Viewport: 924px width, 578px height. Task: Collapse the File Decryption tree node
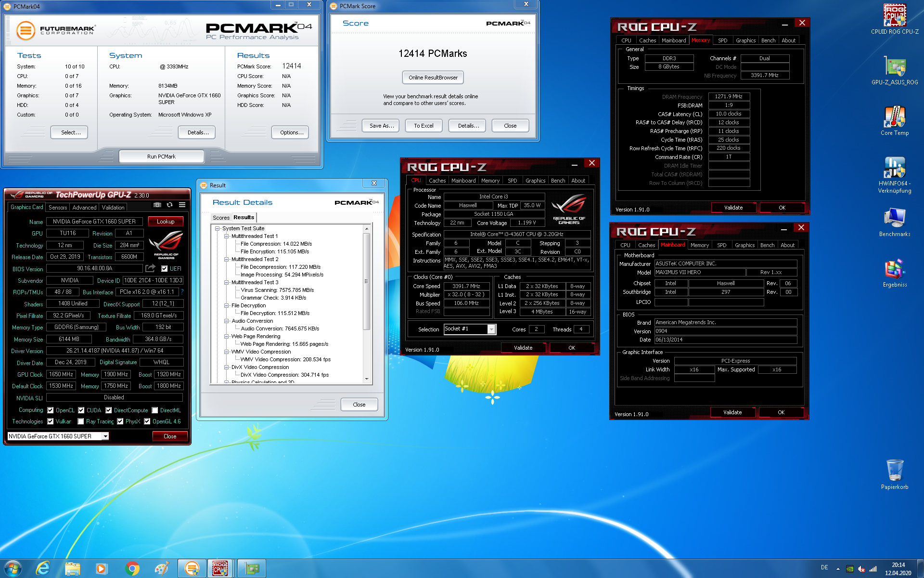pos(227,305)
